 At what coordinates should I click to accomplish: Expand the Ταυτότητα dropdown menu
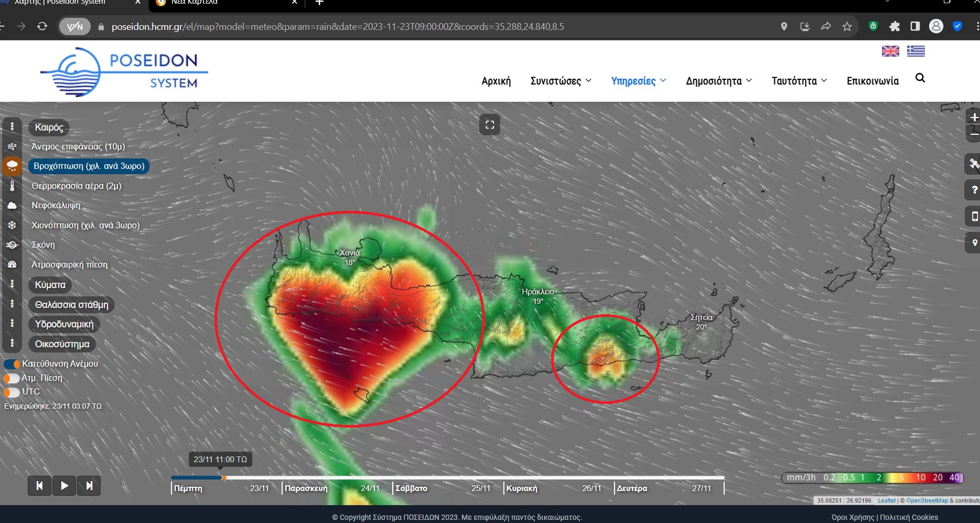(x=799, y=81)
